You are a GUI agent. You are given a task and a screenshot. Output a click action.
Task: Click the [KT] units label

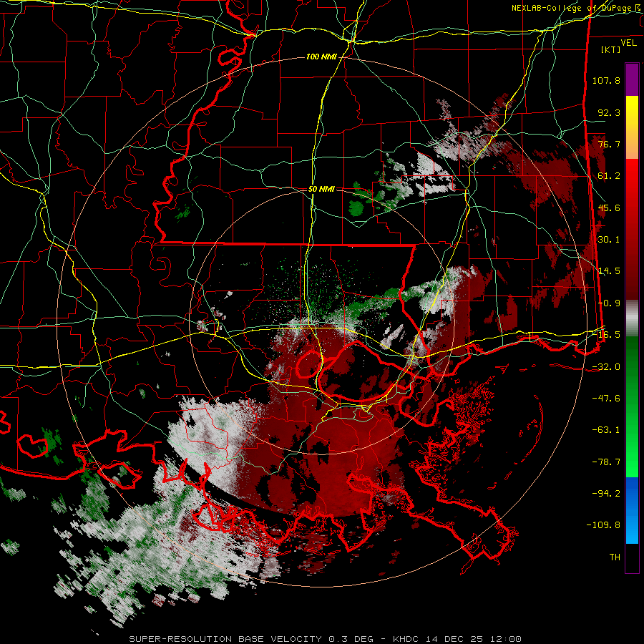coord(610,49)
